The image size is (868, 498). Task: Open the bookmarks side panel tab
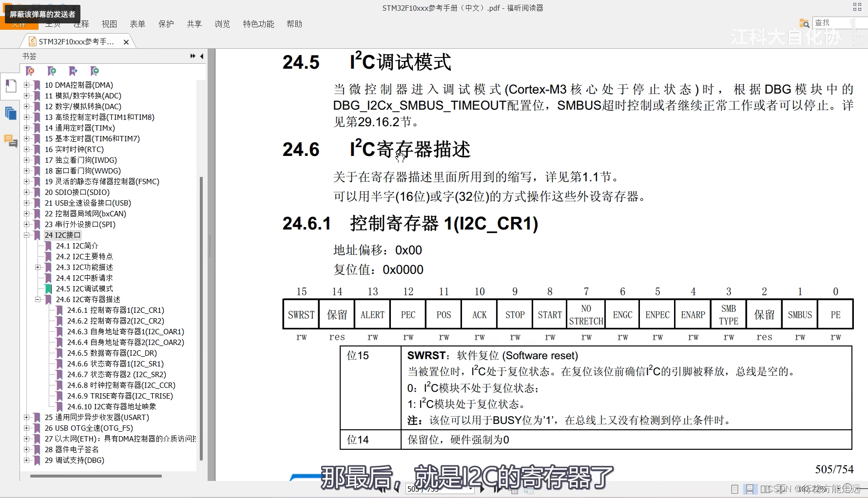[10, 86]
